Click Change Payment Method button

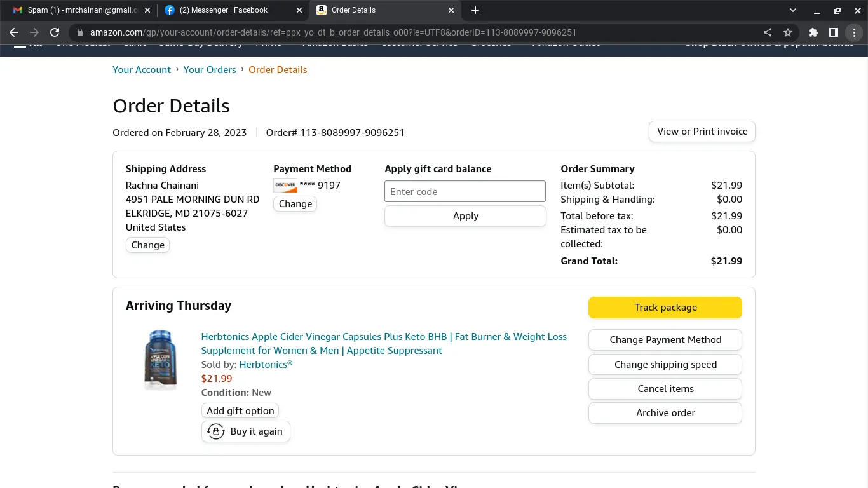(665, 340)
